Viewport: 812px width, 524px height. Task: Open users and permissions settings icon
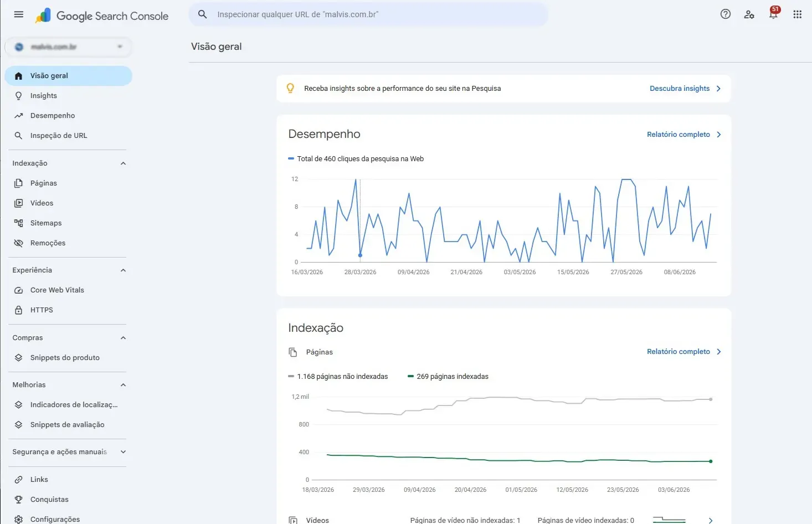point(749,14)
